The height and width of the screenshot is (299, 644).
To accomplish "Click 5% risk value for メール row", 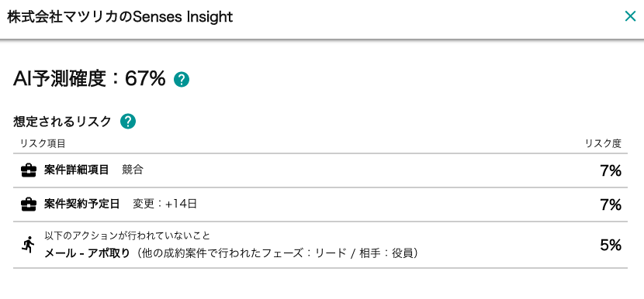I will click(611, 246).
